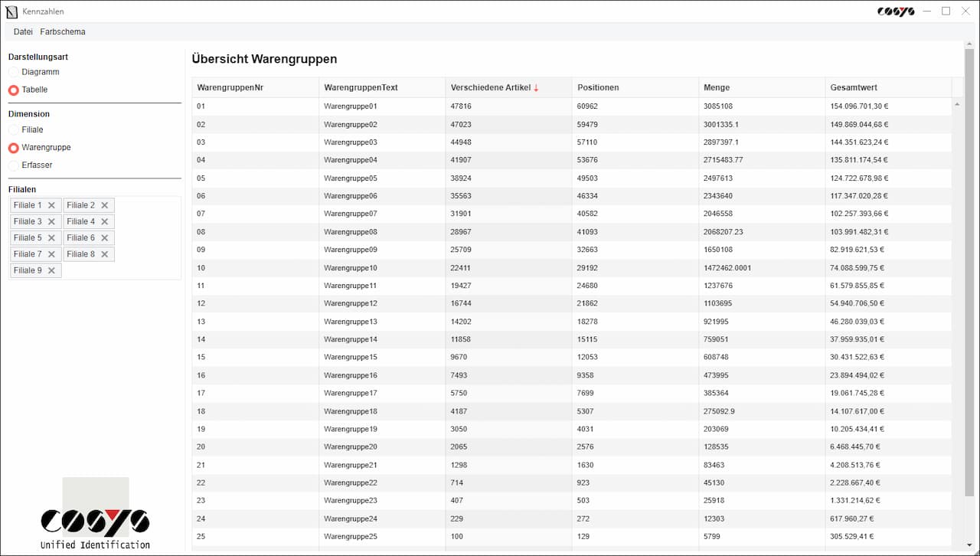This screenshot has height=556, width=980.
Task: Sort by Gesamtwert column header
Action: [x=888, y=87]
